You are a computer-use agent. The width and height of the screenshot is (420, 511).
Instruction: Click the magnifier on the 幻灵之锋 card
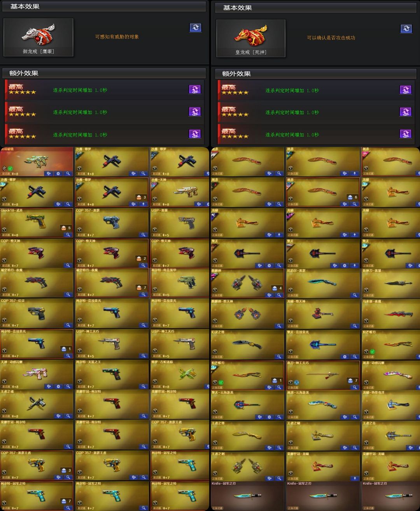[x=279, y=357]
